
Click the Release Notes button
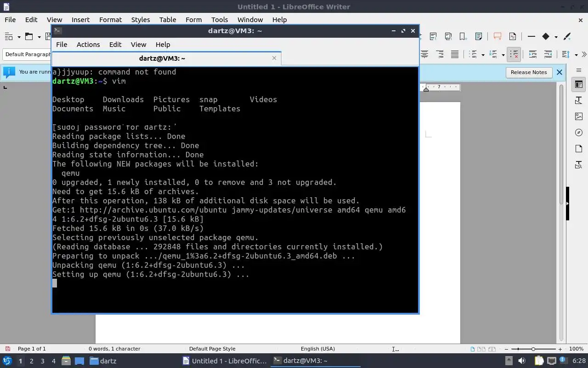(529, 72)
